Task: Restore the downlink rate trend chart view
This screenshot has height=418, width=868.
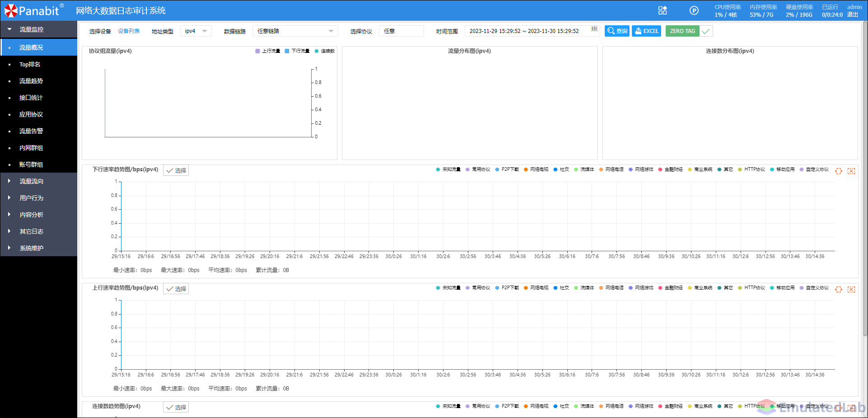Action: point(839,171)
